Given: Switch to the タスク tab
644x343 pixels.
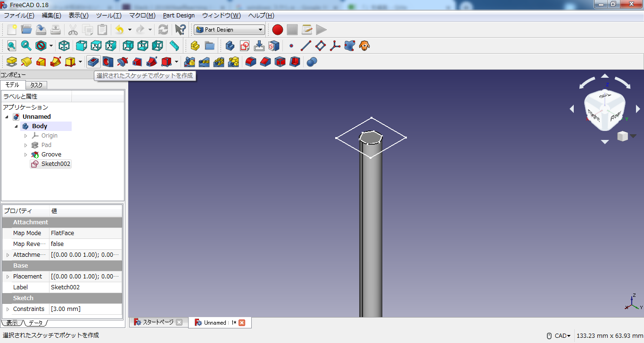Looking at the screenshot, I should coord(36,85).
